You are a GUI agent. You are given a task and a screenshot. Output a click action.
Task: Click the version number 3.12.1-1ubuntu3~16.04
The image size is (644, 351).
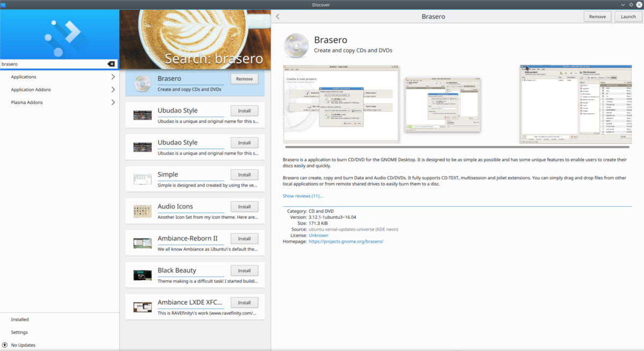(x=333, y=217)
